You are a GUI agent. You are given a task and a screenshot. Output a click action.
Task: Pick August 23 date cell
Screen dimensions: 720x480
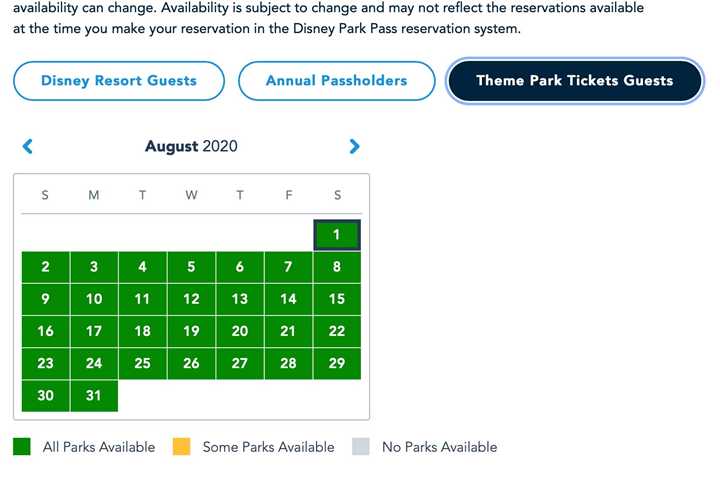46,364
